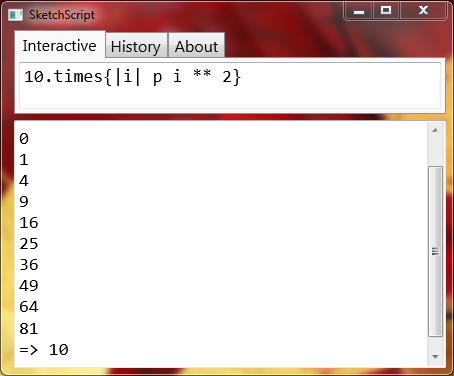Click the output line "16"
The image size is (454, 376).
coord(29,223)
